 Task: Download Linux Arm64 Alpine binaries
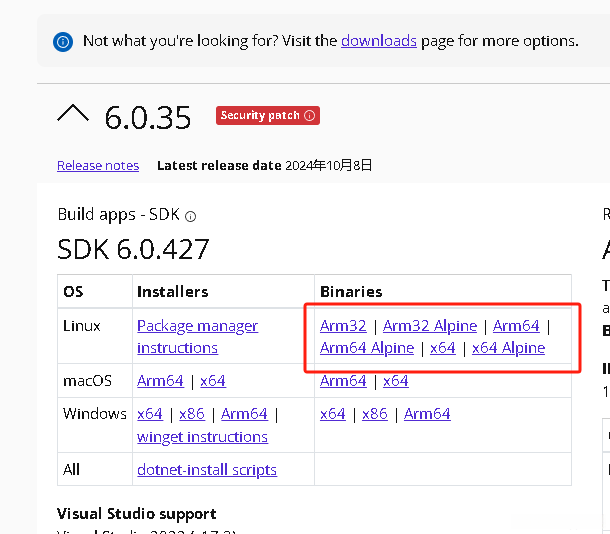(x=367, y=348)
